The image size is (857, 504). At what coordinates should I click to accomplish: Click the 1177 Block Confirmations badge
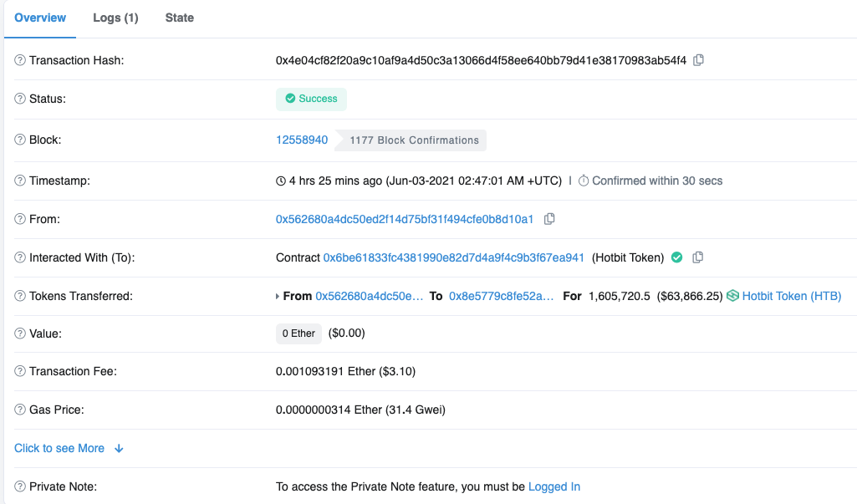tap(414, 140)
